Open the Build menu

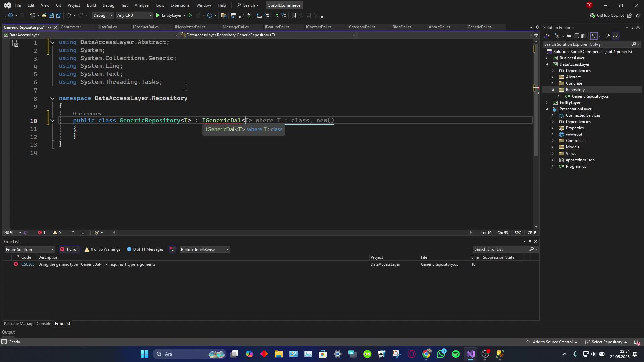[x=91, y=5]
